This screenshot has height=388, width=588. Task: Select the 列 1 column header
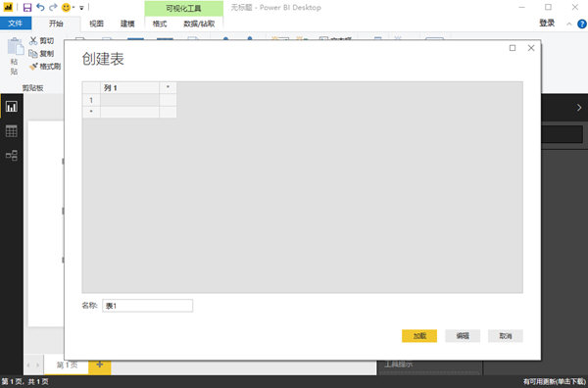tap(129, 88)
